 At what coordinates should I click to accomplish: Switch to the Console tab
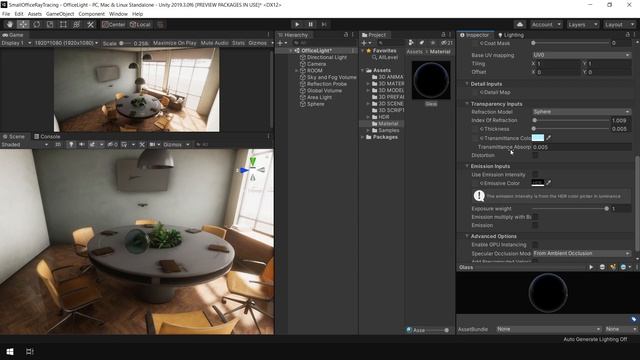coord(47,136)
